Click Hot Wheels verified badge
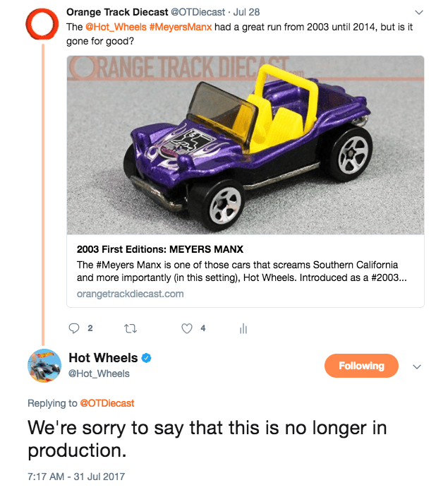Image resolution: width=448 pixels, height=490 pixels. click(147, 358)
